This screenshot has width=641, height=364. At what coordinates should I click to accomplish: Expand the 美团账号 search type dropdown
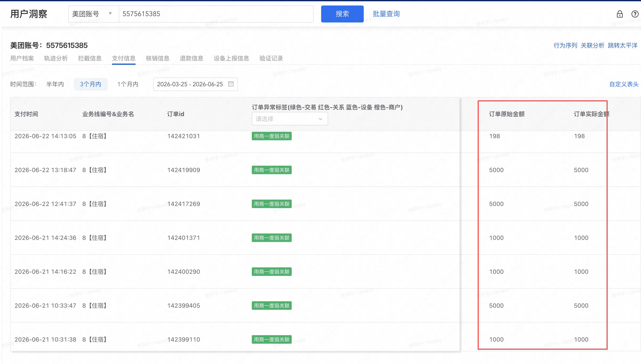pos(93,14)
